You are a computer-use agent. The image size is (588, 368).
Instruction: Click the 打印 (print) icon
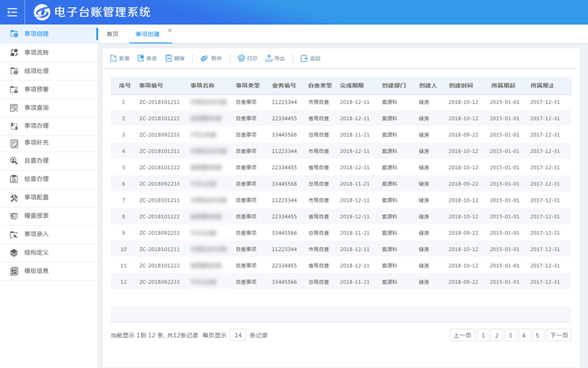tap(241, 58)
